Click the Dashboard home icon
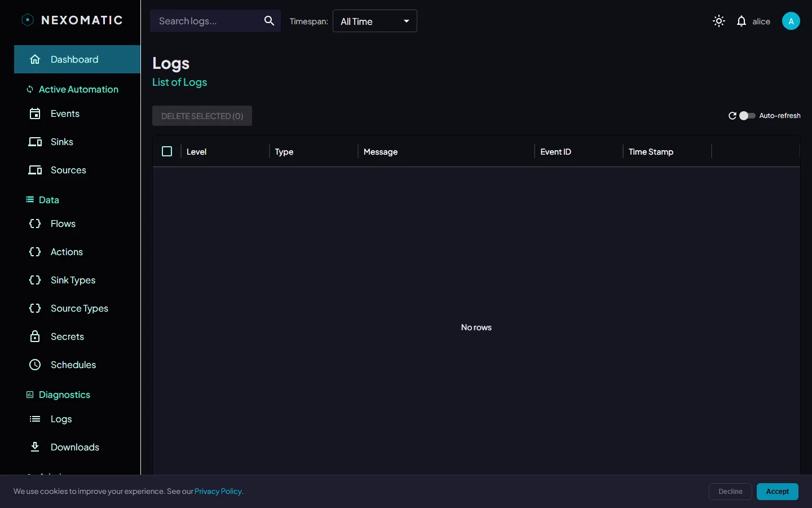The height and width of the screenshot is (508, 812). tap(35, 59)
